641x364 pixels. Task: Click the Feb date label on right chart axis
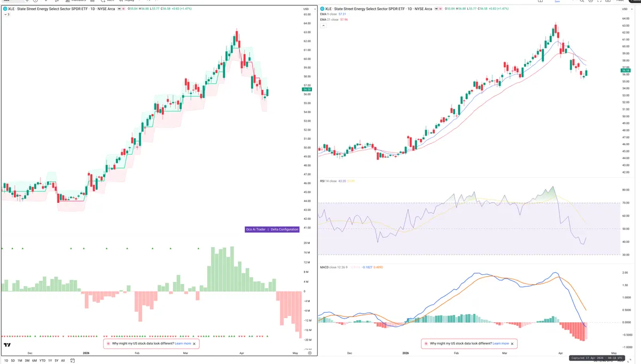pyautogui.click(x=457, y=353)
